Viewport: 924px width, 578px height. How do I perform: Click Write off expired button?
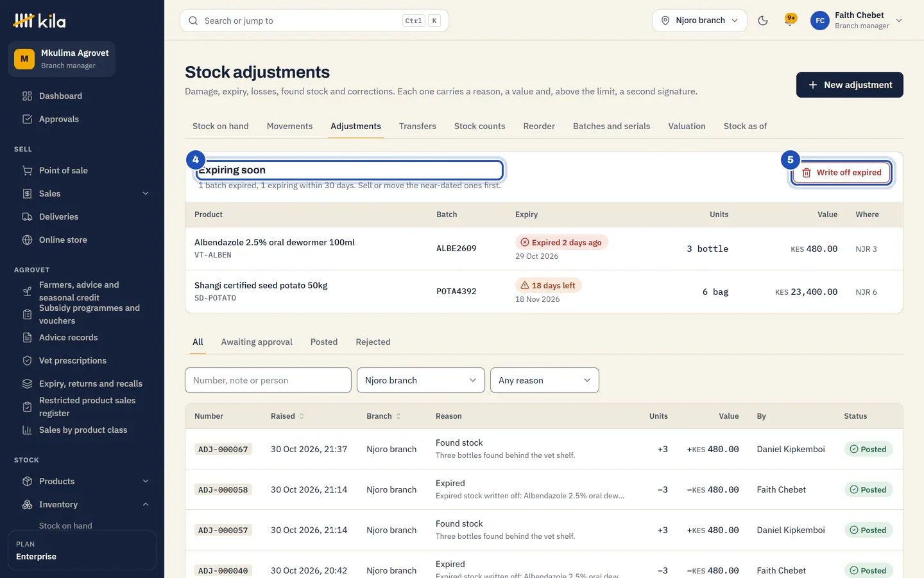pos(841,173)
